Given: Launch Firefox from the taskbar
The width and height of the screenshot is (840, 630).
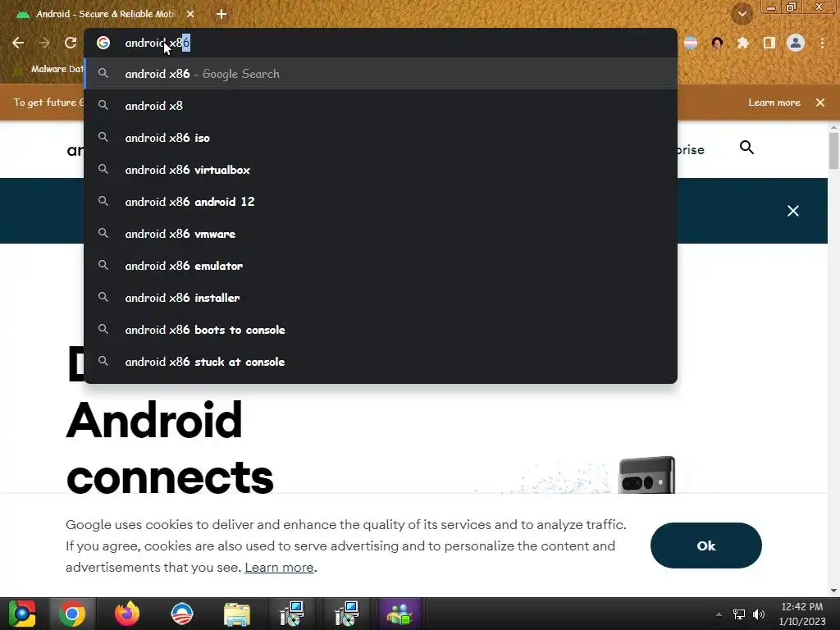Looking at the screenshot, I should coord(127,614).
